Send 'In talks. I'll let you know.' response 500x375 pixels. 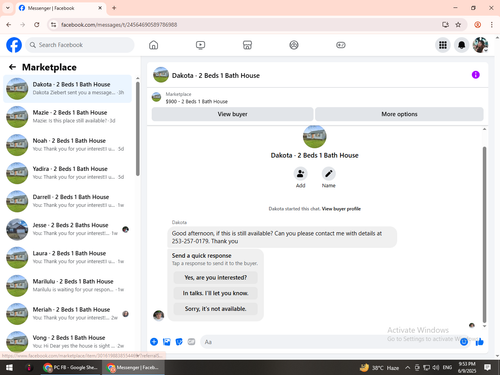[216, 293]
